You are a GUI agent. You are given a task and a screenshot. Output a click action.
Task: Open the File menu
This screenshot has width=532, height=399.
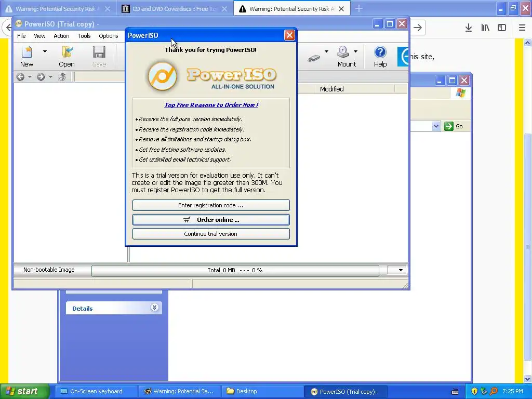[x=21, y=36]
